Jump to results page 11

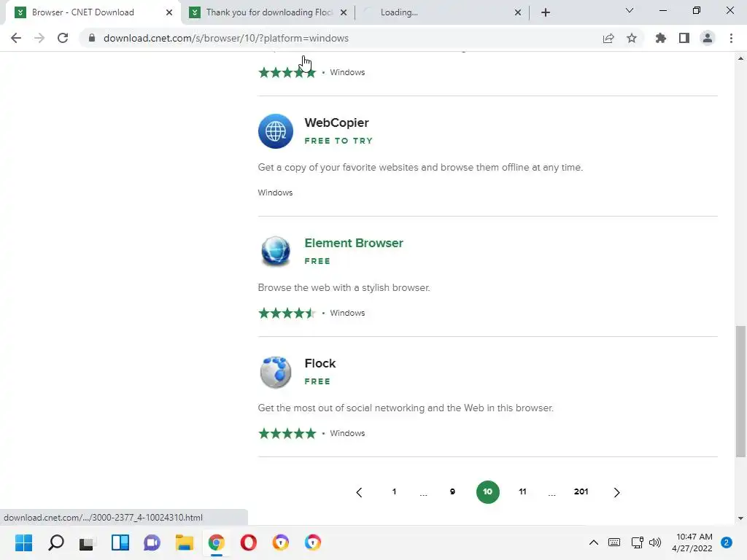click(522, 491)
